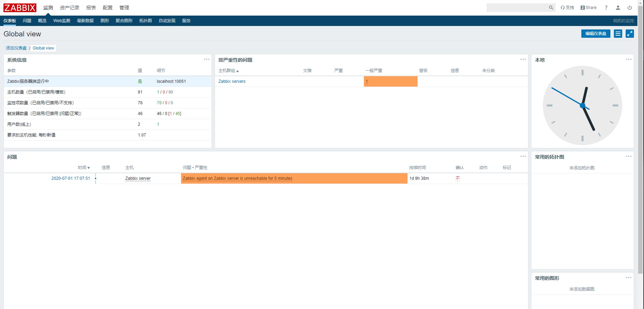Sort problems by 时间 column header
This screenshot has height=309, width=644.
[84, 168]
